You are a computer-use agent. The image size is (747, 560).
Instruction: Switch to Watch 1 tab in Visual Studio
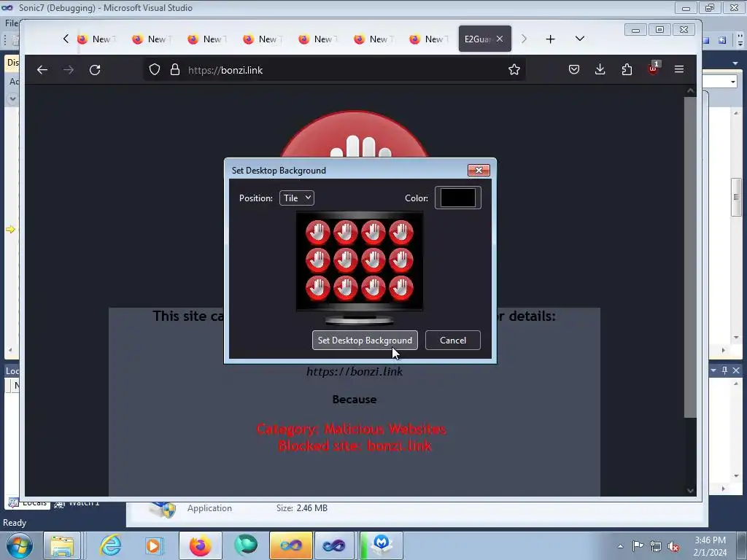click(77, 503)
